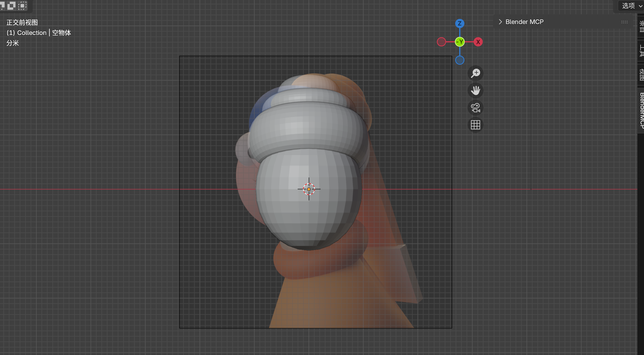
Task: Click the green -Y axis gizmo handle
Action: [460, 42]
